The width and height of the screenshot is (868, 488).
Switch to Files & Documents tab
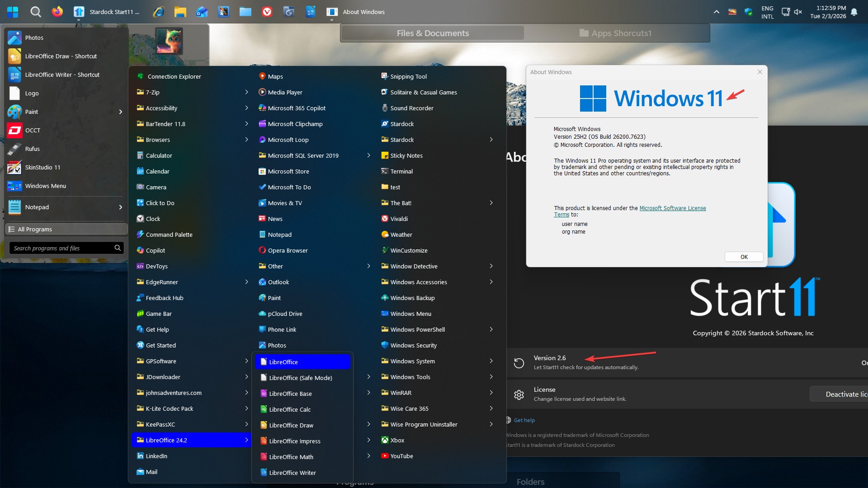coord(433,33)
